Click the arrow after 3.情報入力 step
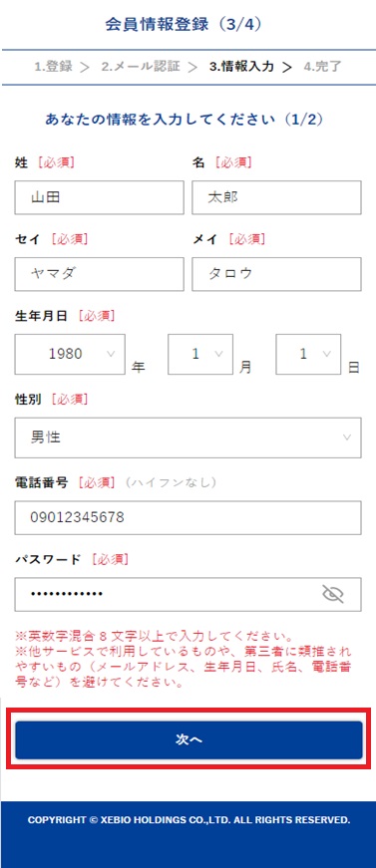The height and width of the screenshot is (868, 376). click(287, 68)
